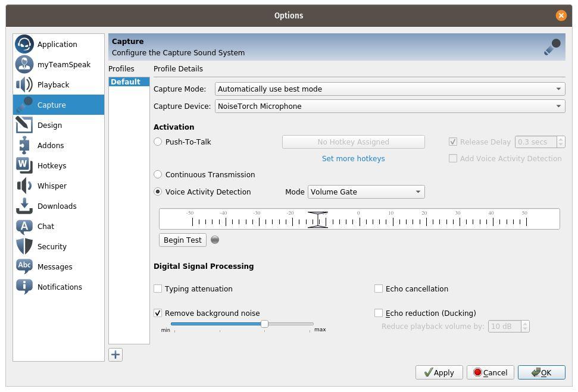
Task: Click the test indicator light beside Begin Test
Action: [x=215, y=240]
